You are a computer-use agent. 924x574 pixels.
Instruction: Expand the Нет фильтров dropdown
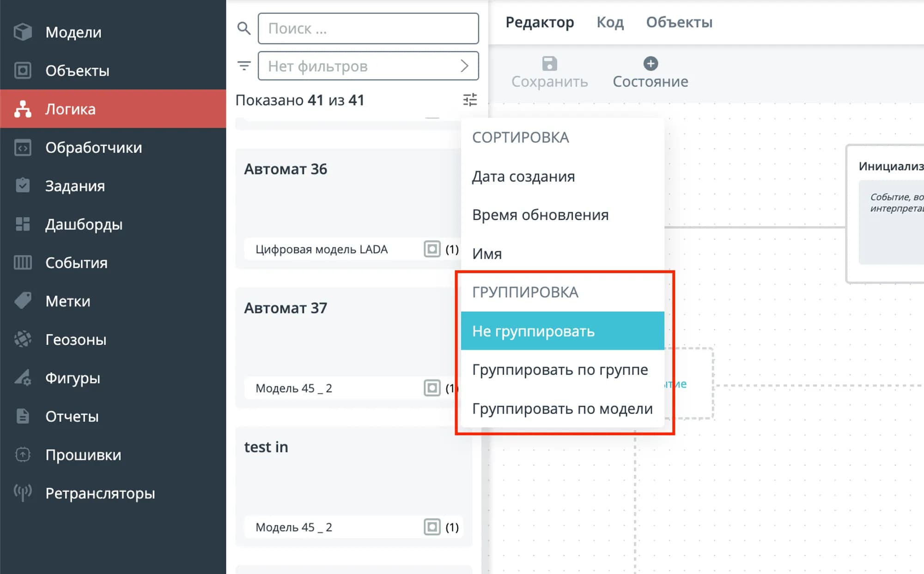(368, 66)
